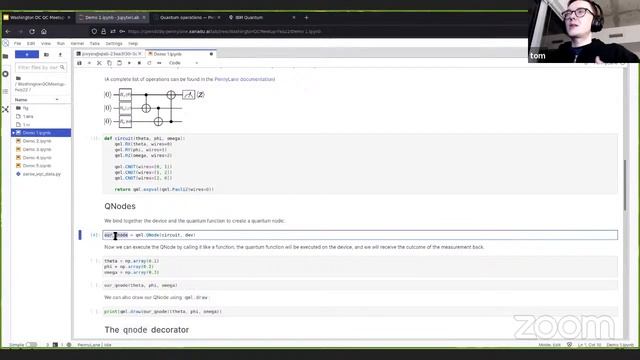
Task: Open the File menu
Action: (x=18, y=43)
